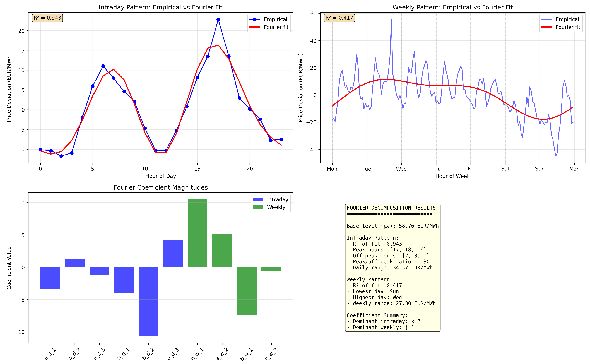Click the Sun tick label on weekly axis
590x364 pixels.
tap(540, 169)
